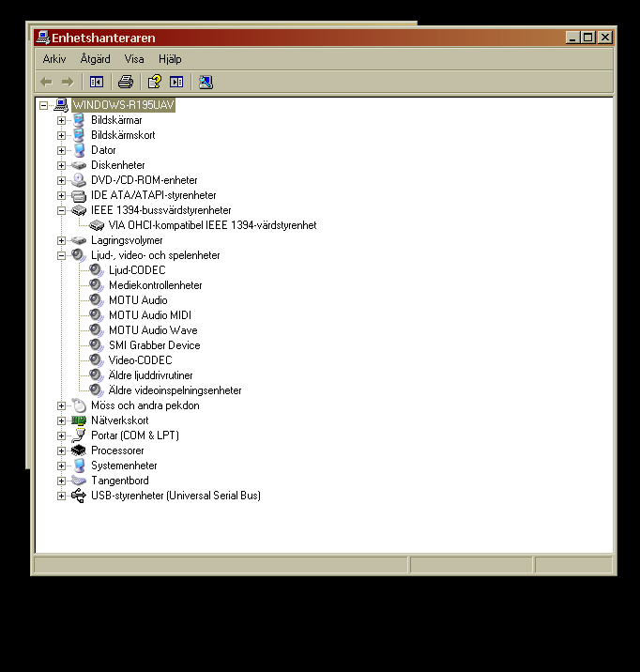Select the Äldre ljuddrivrutiner entry
This screenshot has height=672, width=640.
(150, 375)
